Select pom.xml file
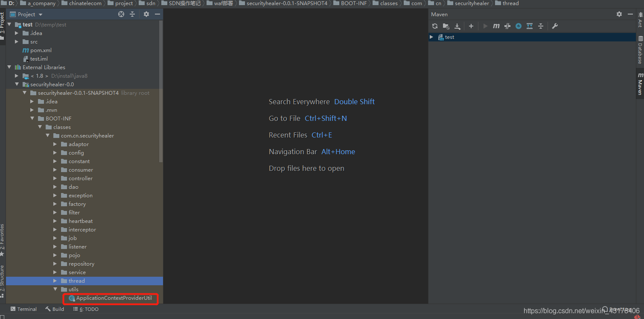 click(41, 50)
